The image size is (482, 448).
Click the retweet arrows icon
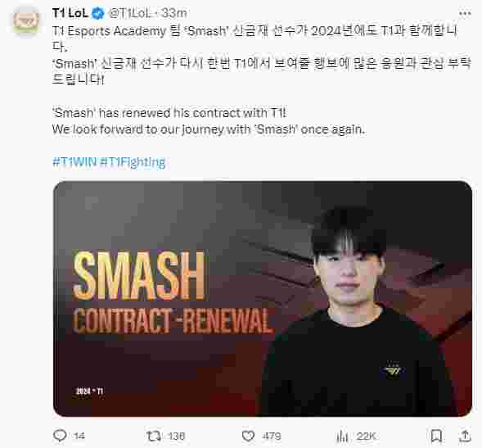tap(153, 436)
